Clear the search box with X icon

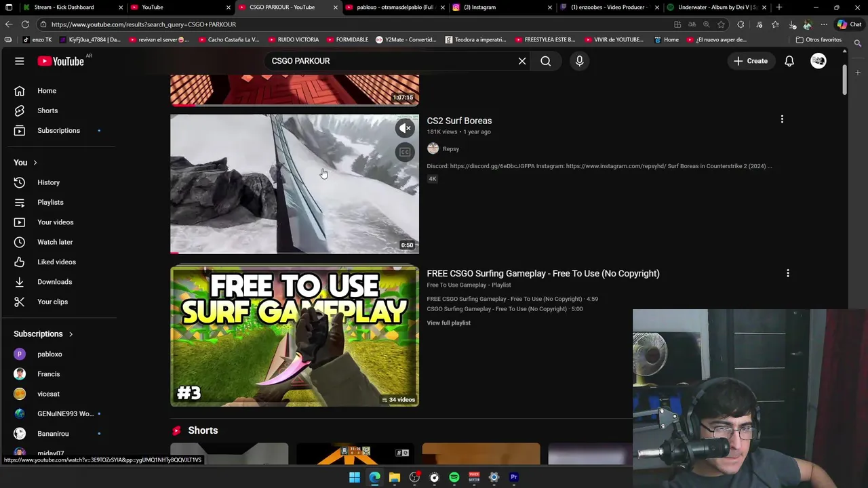click(522, 61)
